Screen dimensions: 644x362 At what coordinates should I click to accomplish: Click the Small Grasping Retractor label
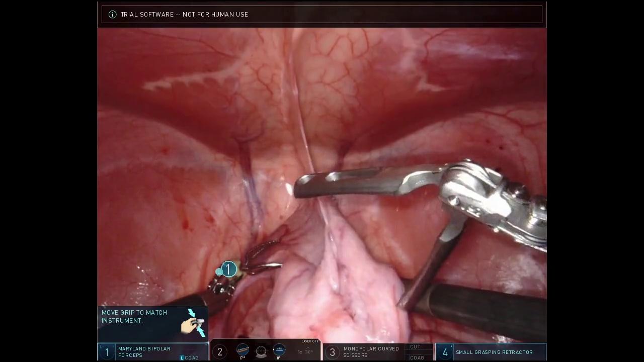494,352
